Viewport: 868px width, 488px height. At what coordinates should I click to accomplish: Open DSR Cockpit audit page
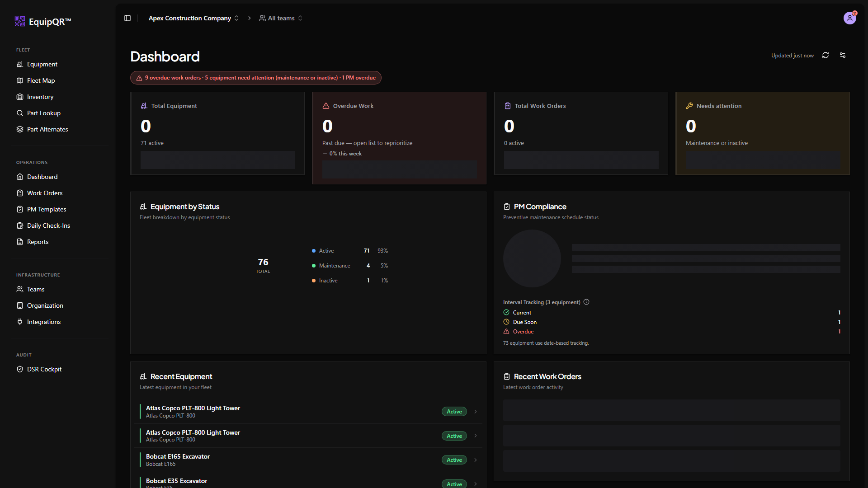coord(60,369)
